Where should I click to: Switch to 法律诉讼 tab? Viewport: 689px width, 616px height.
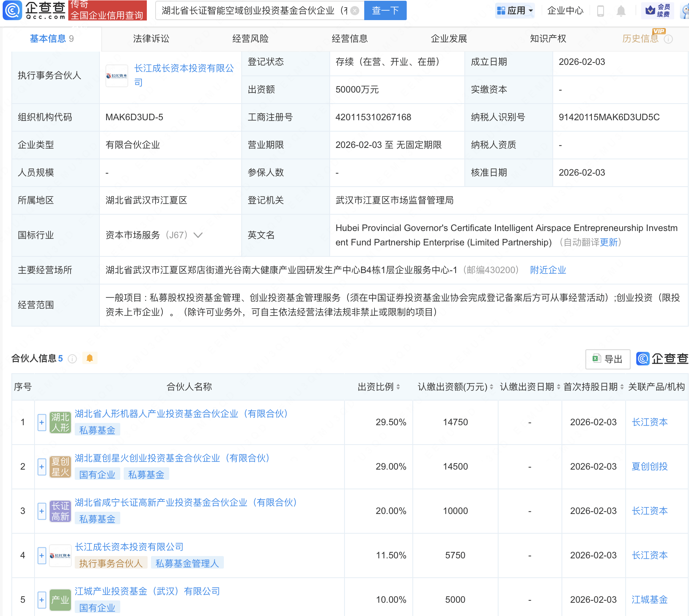[151, 39]
